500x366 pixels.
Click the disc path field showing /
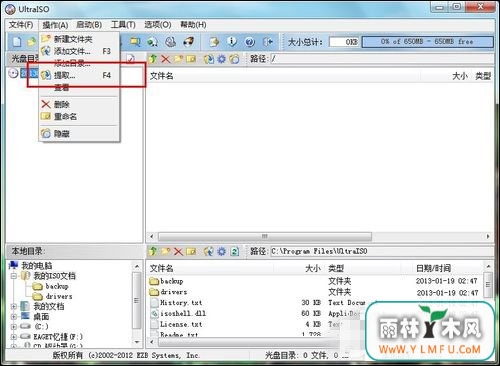click(382, 59)
